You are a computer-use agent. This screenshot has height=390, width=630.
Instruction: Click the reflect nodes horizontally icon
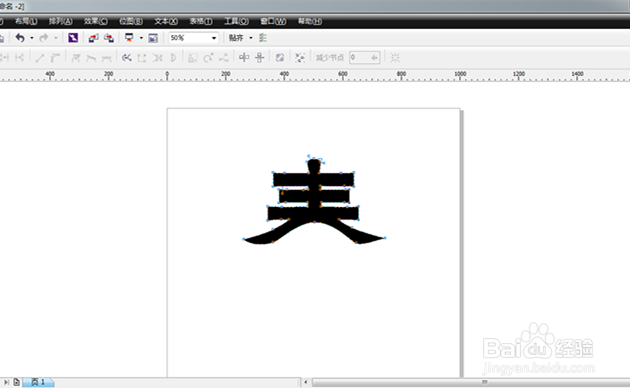[x=244, y=58]
